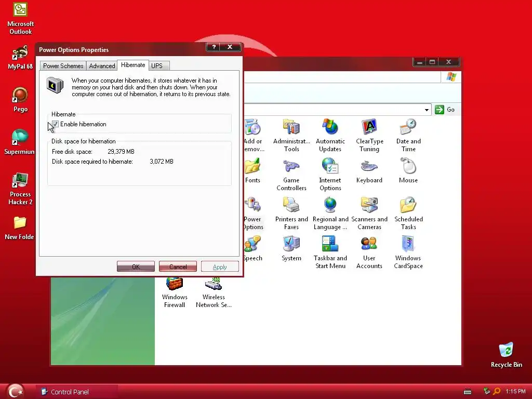The width and height of the screenshot is (532, 399).
Task: Open tray magnifier search icon
Action: tap(497, 391)
